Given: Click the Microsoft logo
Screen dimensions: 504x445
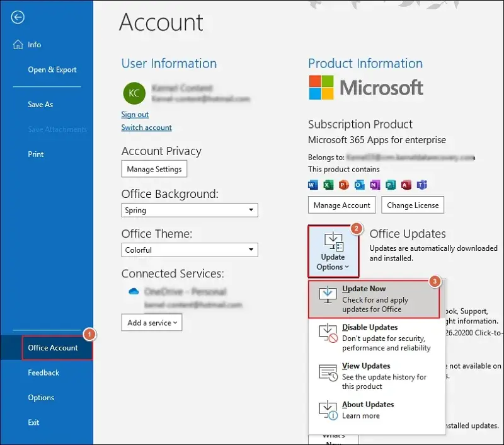Looking at the screenshot, I should pos(365,88).
